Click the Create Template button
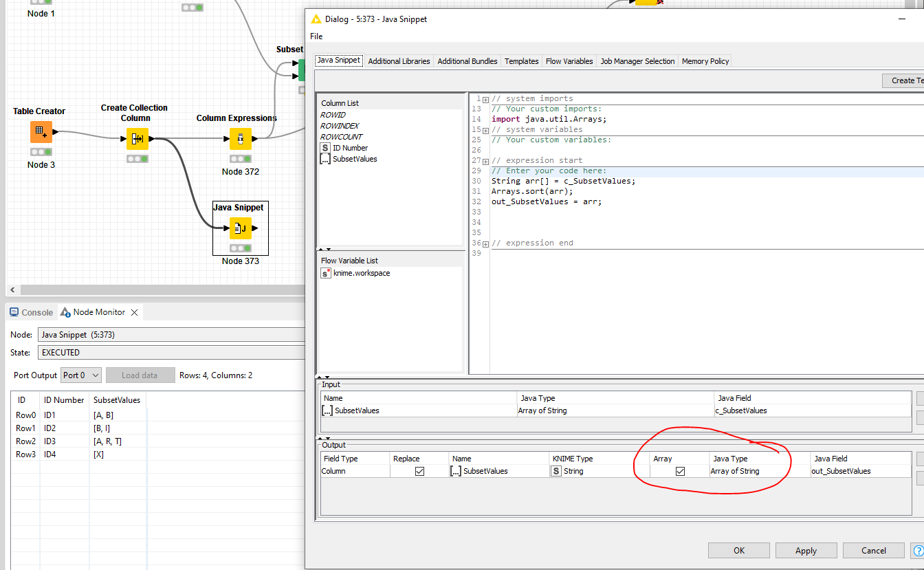This screenshot has height=570, width=924. 903,80
